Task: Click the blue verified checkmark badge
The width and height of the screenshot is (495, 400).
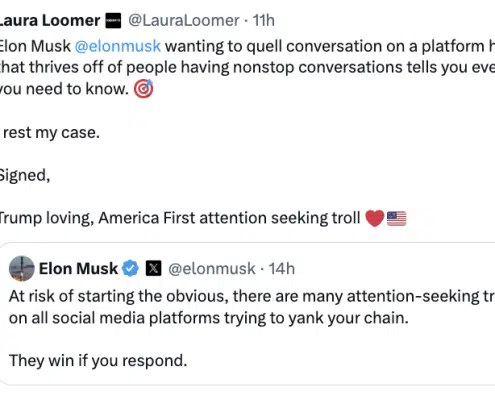Action: pos(130,268)
